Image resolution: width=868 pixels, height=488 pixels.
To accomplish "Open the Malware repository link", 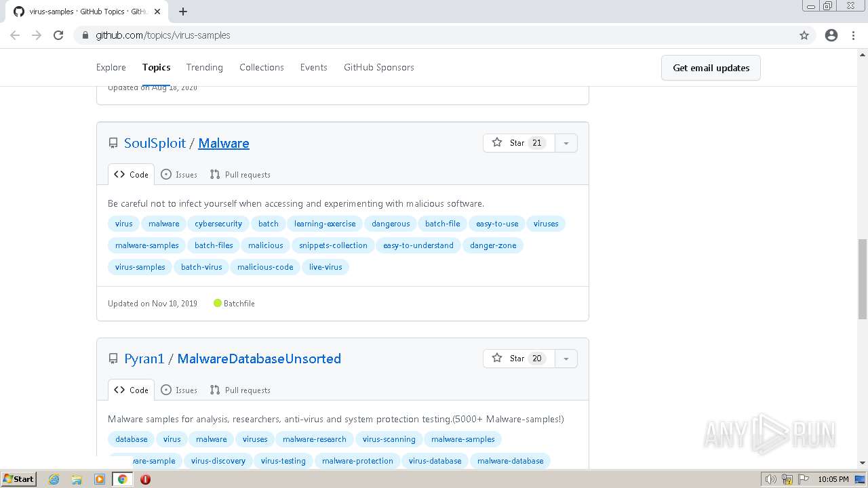I will (x=224, y=143).
